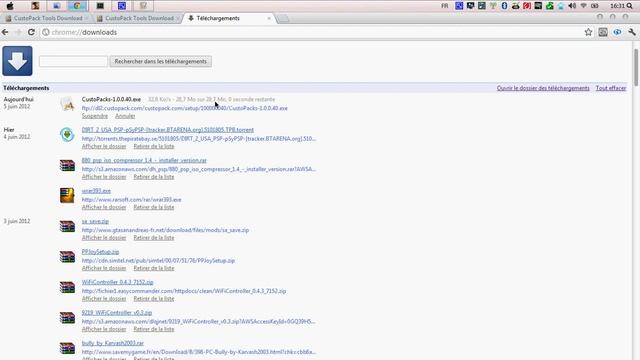Click the archive icon beside sa_save.zip
640x360 pixels.
click(x=67, y=226)
